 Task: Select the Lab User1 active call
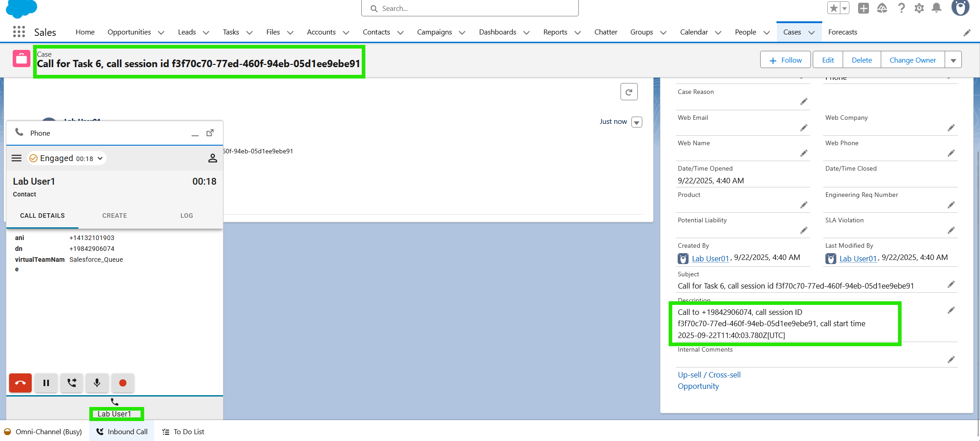coord(114,408)
